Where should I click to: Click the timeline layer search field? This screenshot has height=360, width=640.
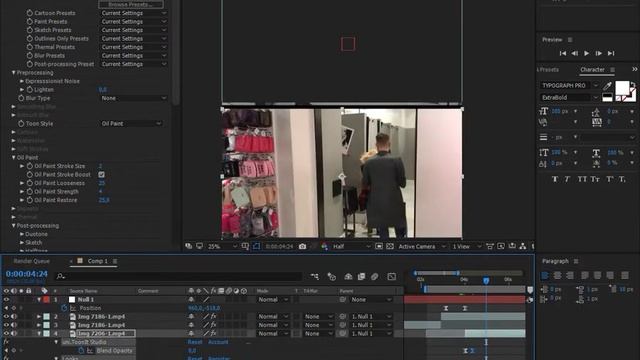click(x=178, y=276)
